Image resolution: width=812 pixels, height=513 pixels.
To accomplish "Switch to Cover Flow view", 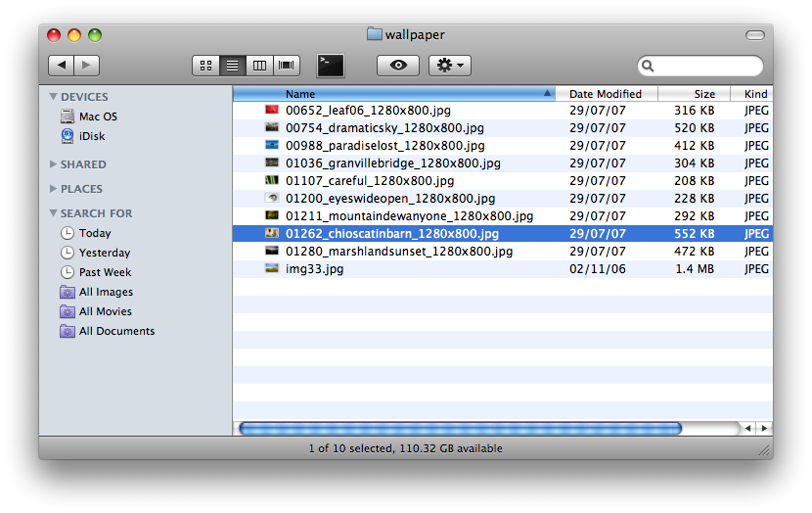I will 287,66.
